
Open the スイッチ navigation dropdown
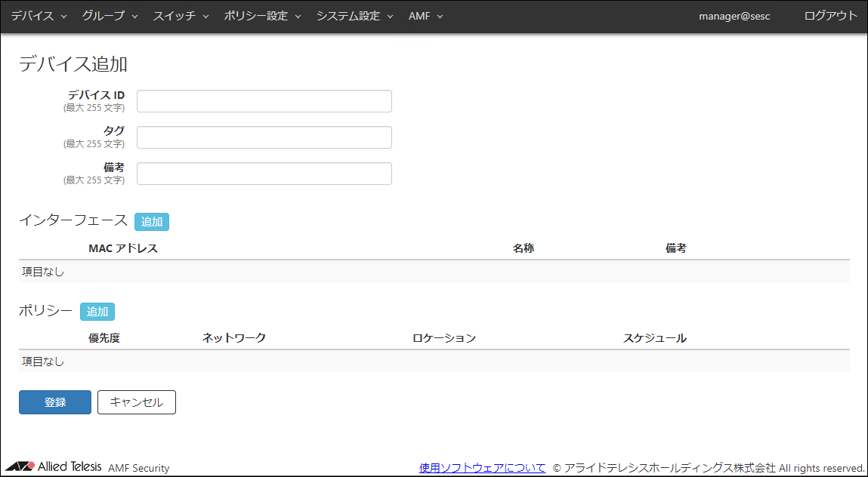181,16
